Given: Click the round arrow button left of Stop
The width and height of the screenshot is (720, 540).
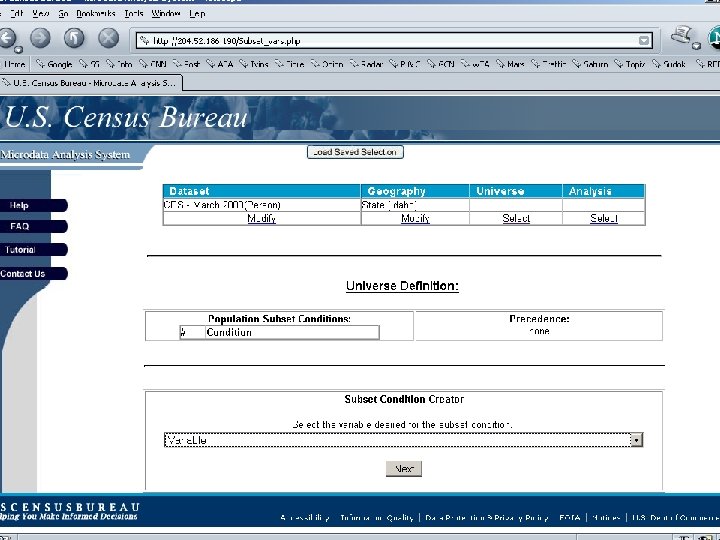Looking at the screenshot, I should (74, 38).
